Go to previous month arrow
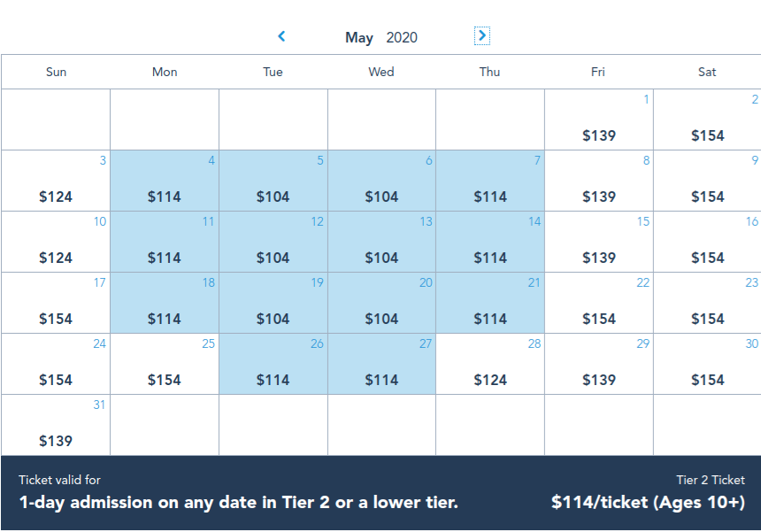 [281, 36]
